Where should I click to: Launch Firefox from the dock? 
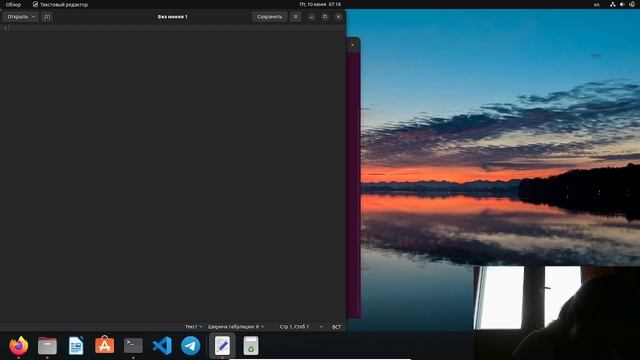click(18, 346)
